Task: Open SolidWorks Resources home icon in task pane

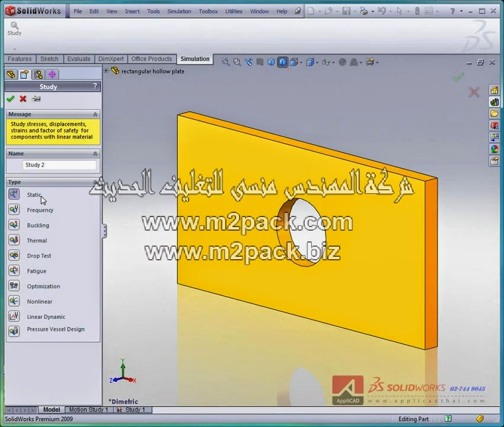Action: [x=495, y=90]
